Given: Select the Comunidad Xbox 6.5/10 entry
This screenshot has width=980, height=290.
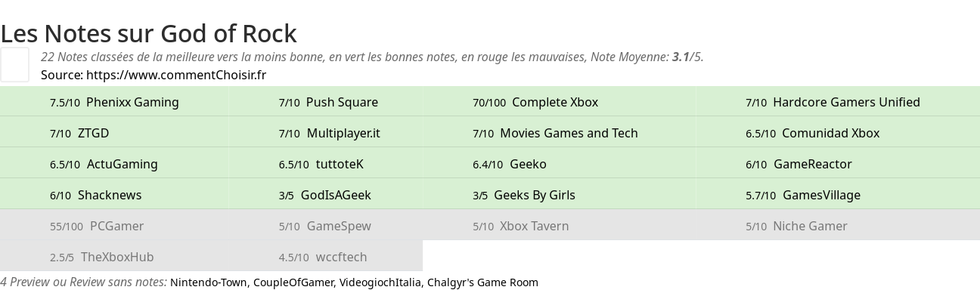Looking at the screenshot, I should click(813, 133).
